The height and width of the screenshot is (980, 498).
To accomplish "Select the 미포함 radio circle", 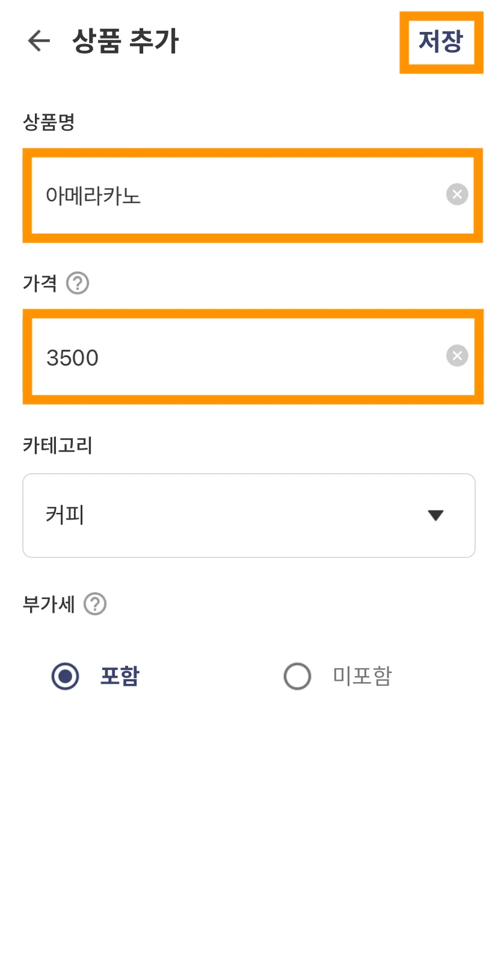I will click(x=297, y=676).
